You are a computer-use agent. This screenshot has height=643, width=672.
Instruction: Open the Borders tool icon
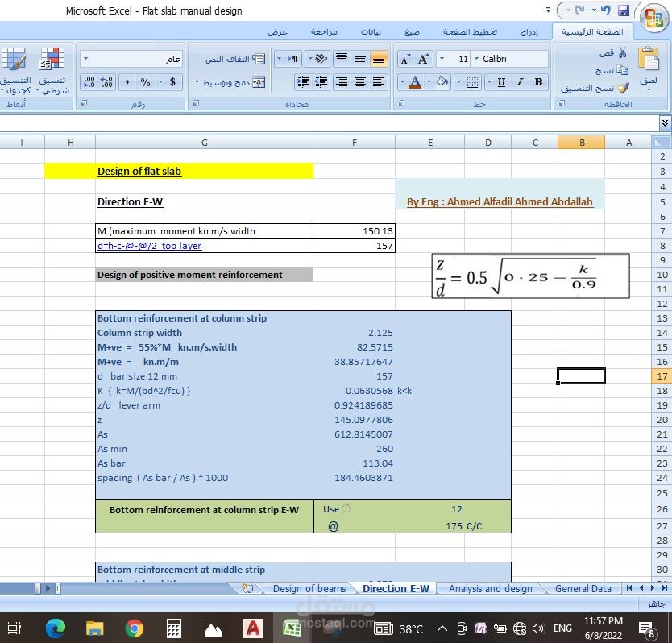472,82
